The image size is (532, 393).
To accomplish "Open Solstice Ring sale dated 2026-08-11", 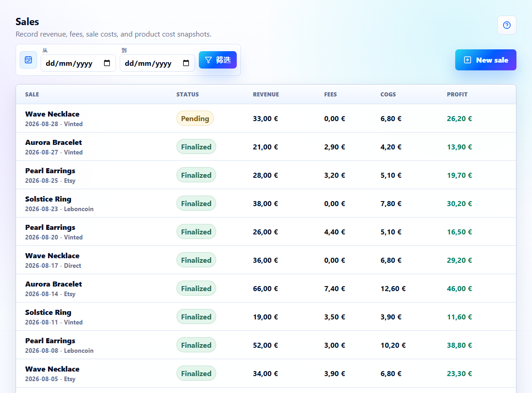I will (x=266, y=317).
